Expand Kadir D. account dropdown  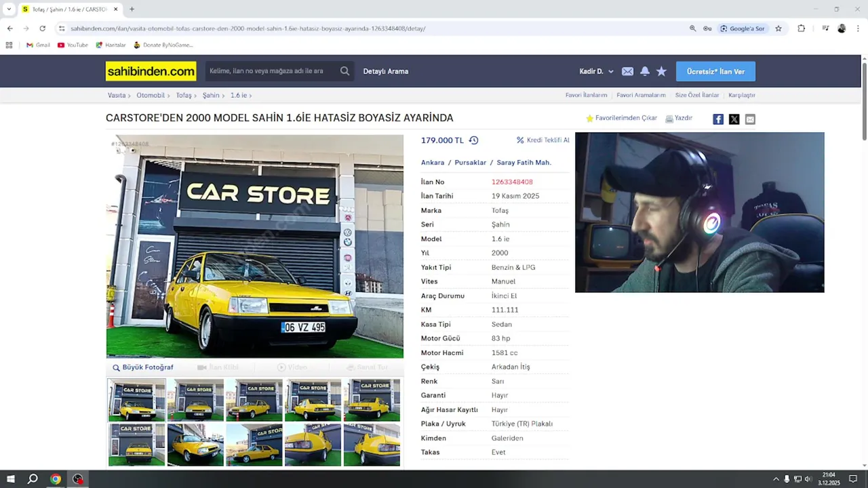pyautogui.click(x=596, y=71)
